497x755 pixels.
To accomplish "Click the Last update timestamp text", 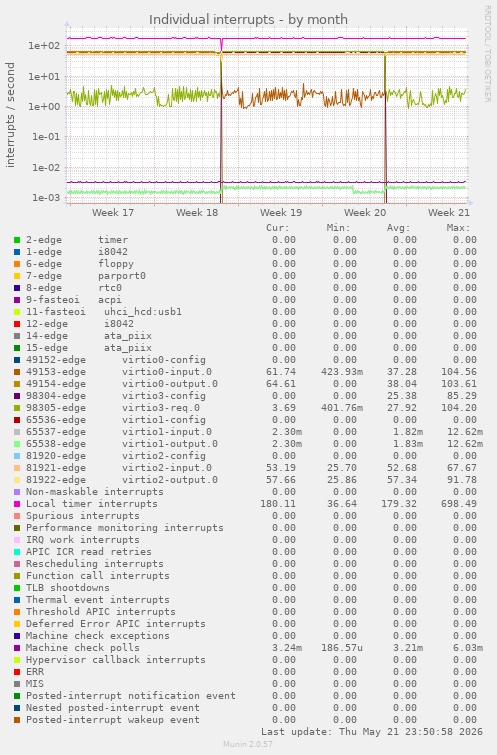I will (x=372, y=731).
